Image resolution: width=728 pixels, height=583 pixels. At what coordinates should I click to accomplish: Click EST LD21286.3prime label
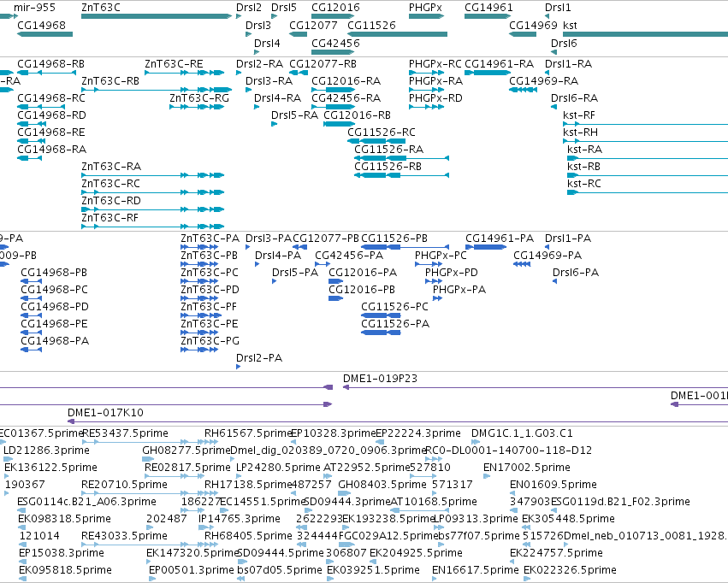(46, 450)
